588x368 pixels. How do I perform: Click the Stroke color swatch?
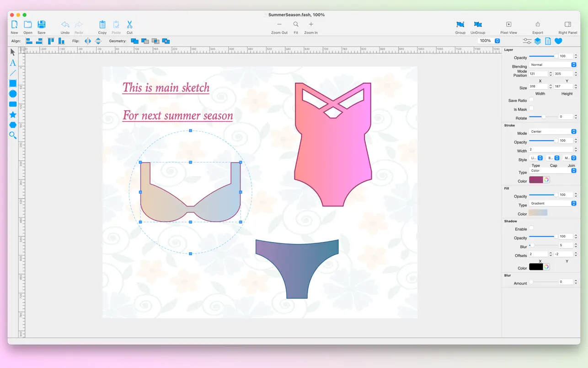536,180
